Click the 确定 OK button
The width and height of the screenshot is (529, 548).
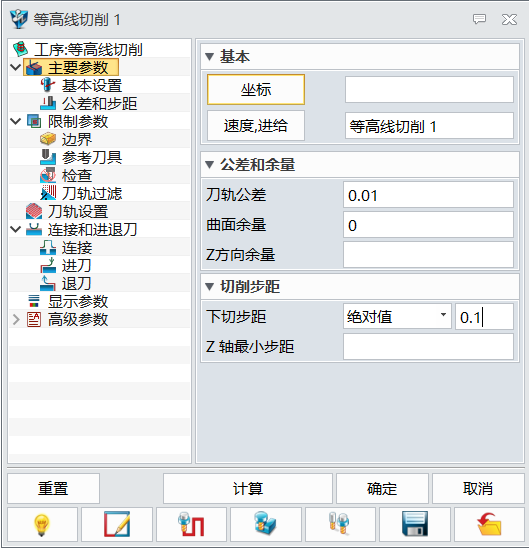tap(382, 488)
